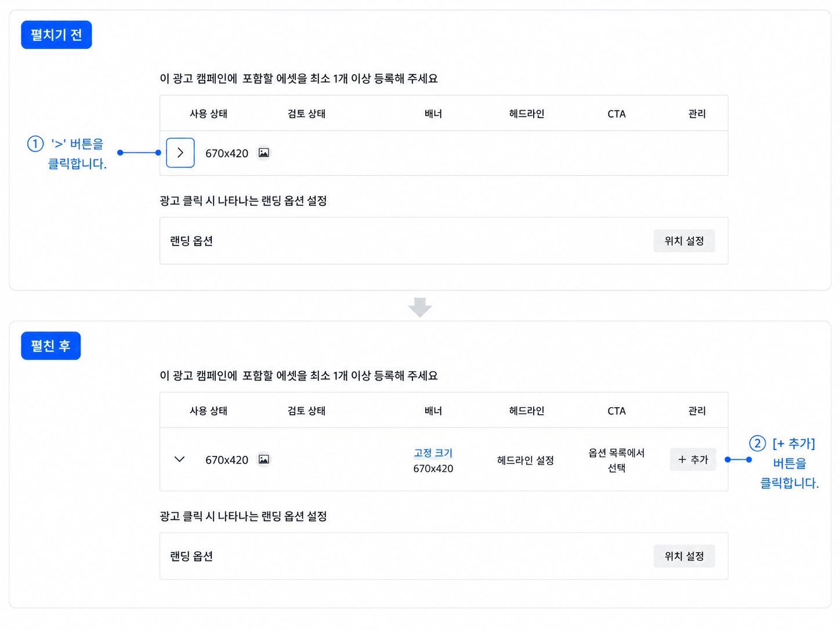This screenshot has width=840, height=630.
Task: Click '옵션 목록에서 선택' CTA cell
Action: [x=617, y=460]
